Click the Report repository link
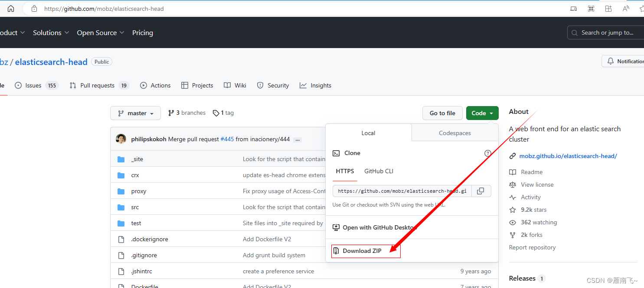644x288 pixels. (532, 247)
